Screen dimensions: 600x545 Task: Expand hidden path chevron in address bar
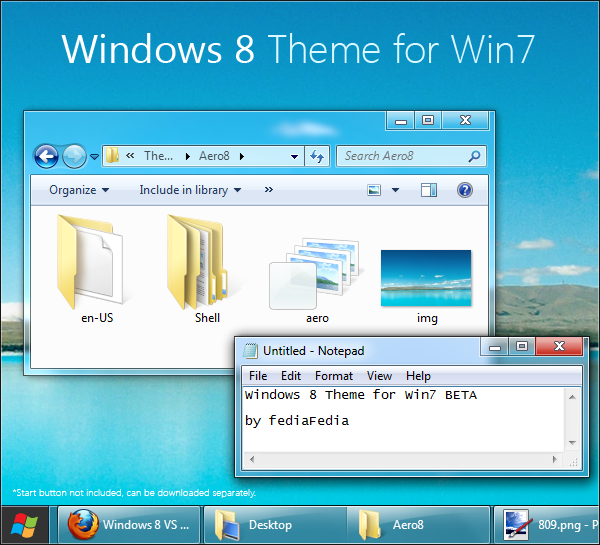click(x=130, y=156)
